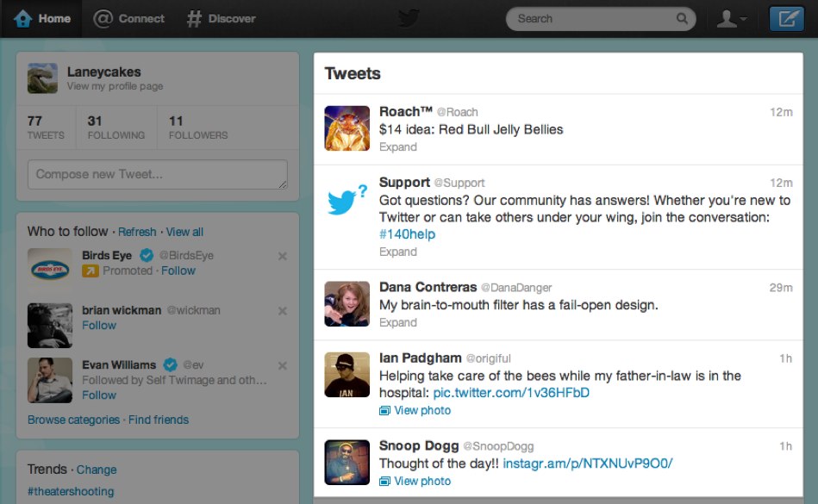818x504 pixels.
Task: Open Evan Williams avatar
Action: (50, 380)
